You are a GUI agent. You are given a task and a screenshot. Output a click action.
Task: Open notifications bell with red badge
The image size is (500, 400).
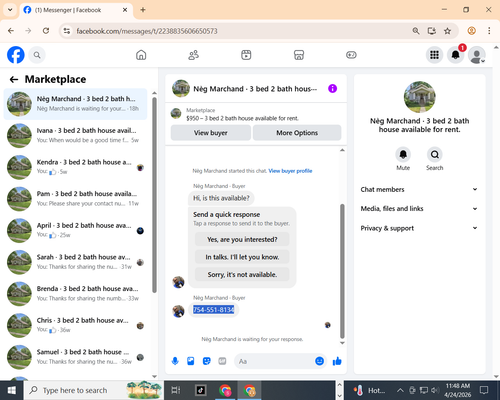456,55
